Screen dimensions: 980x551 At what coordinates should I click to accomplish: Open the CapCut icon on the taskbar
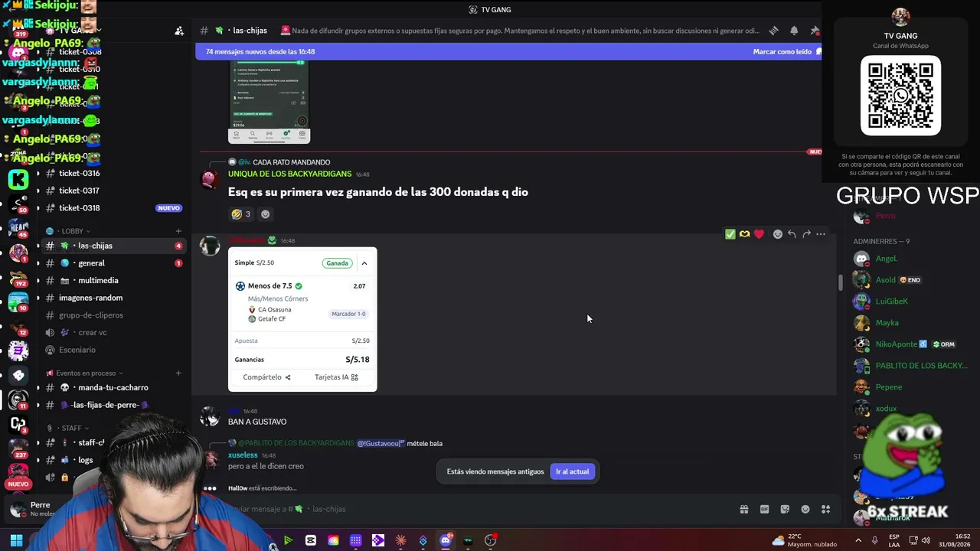pos(311,540)
